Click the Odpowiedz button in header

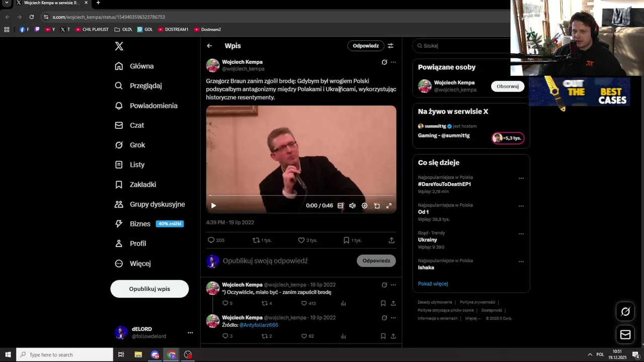click(366, 46)
